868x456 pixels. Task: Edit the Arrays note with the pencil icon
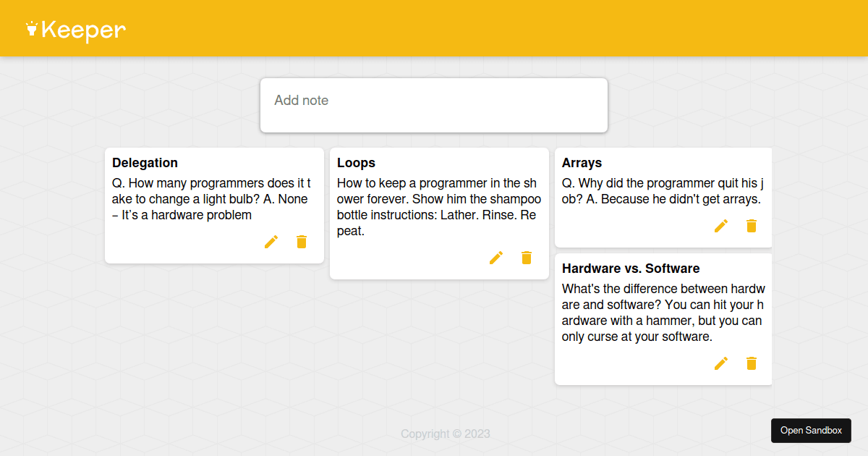click(720, 226)
